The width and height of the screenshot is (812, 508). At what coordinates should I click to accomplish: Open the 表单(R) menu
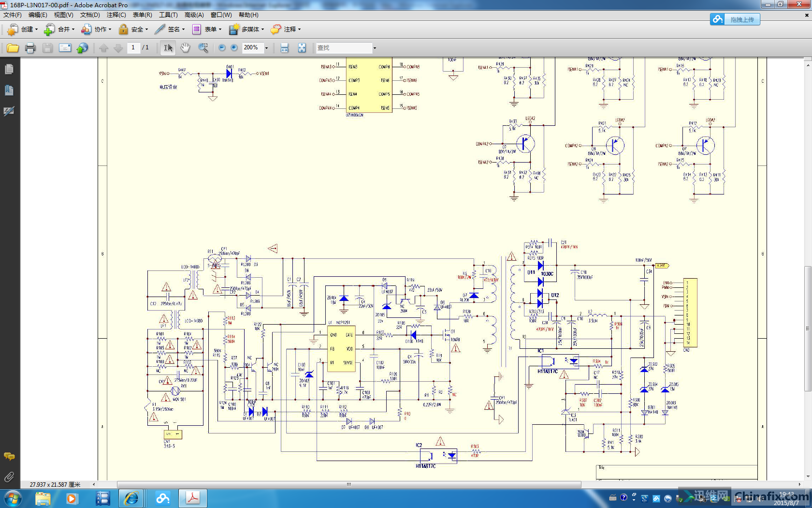pyautogui.click(x=142, y=15)
